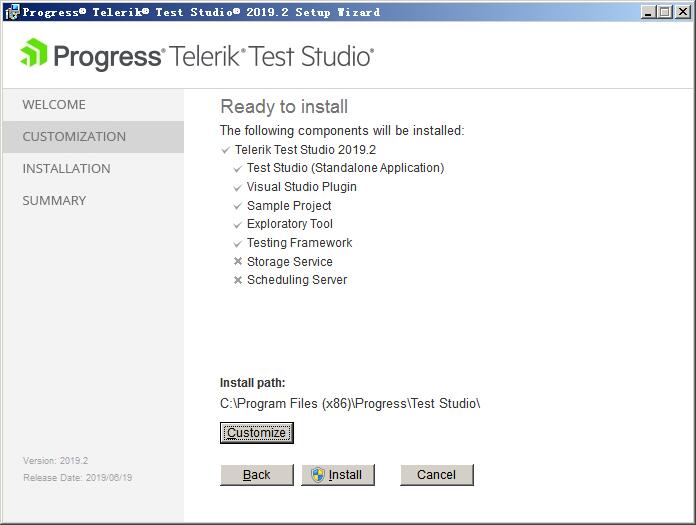Click 'Visual Studio Plugin' component text

click(x=302, y=187)
